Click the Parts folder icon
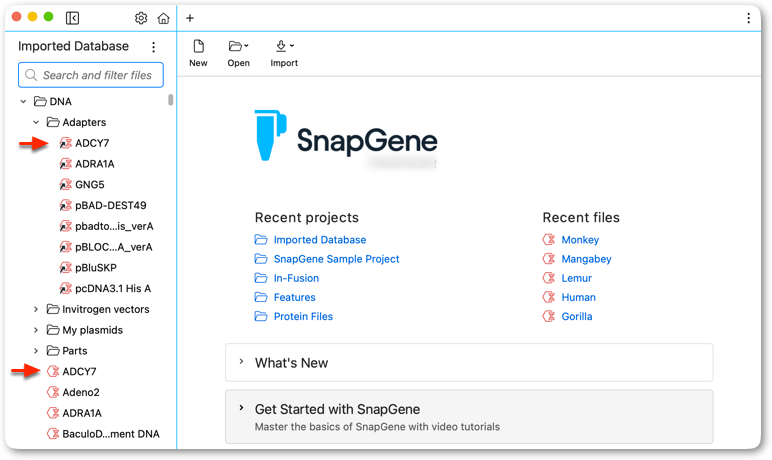772x460 pixels. click(53, 350)
